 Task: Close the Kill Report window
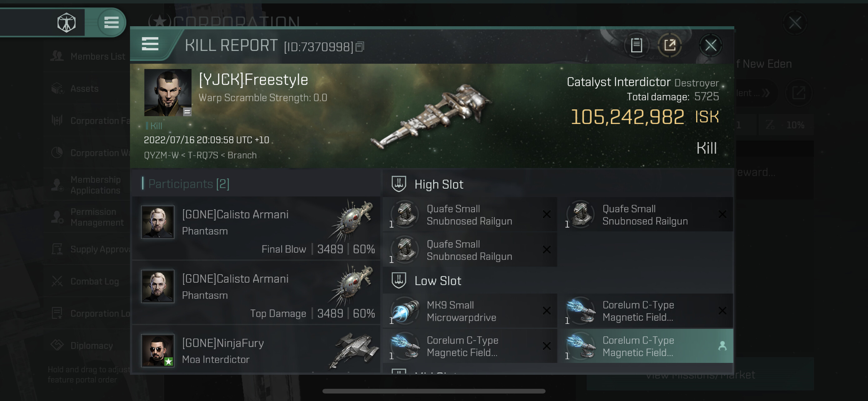(711, 45)
